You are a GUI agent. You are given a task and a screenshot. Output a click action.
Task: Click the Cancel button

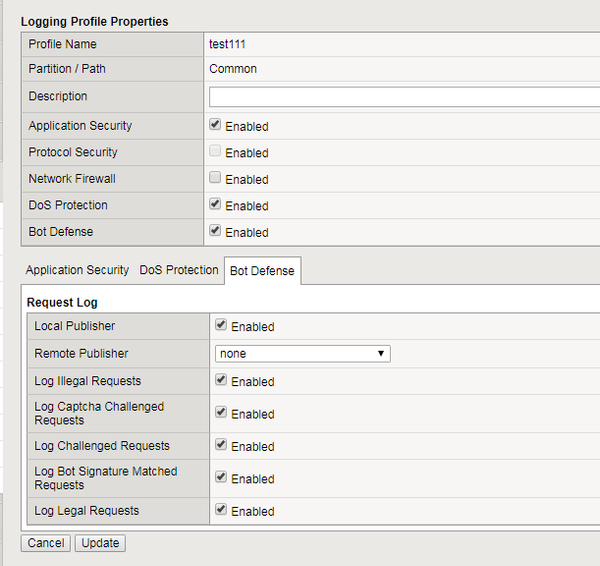[46, 543]
